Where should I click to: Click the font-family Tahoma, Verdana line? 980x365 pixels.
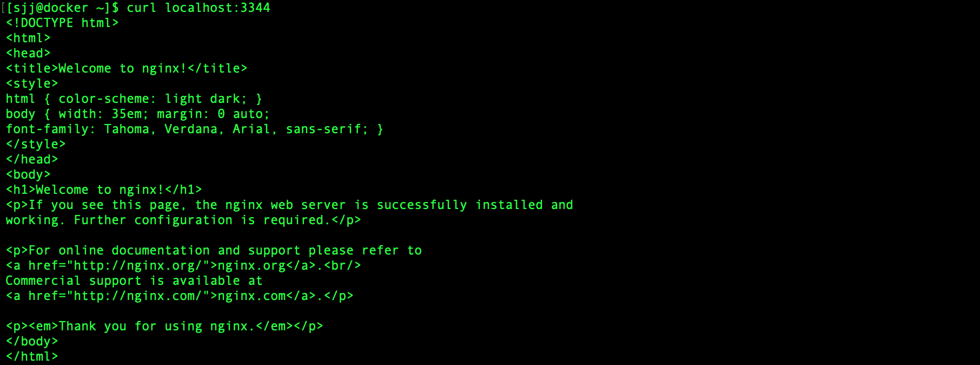[x=194, y=129]
